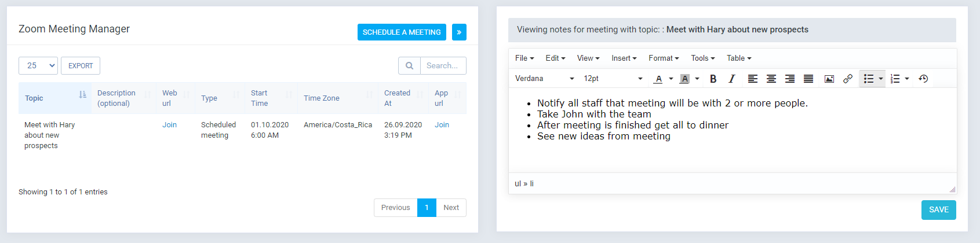Sort by Description (optional) column header
This screenshot has height=243, width=980.
click(123, 98)
